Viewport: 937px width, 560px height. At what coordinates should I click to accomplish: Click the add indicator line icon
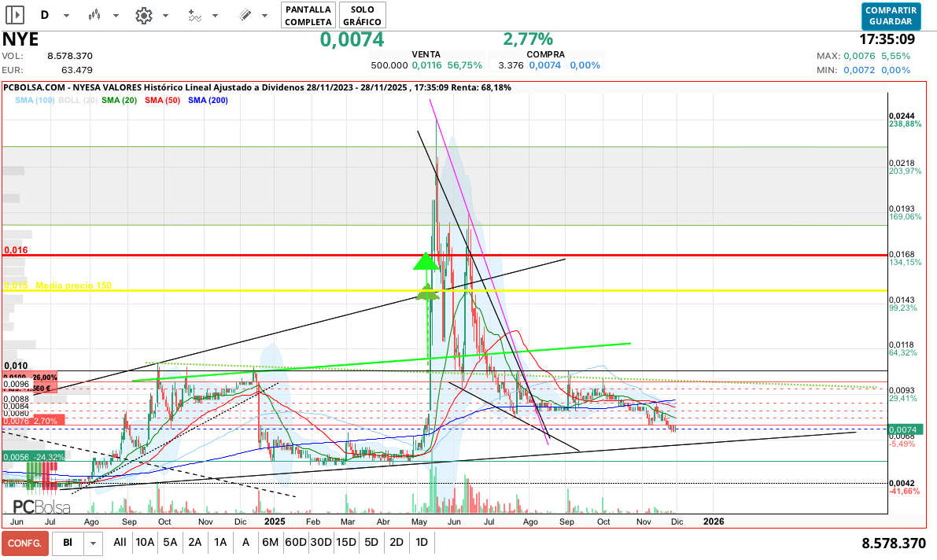194,15
